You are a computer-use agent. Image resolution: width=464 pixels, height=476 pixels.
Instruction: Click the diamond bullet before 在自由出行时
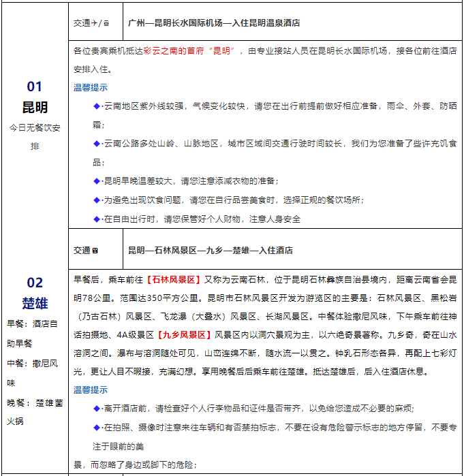tap(96, 219)
